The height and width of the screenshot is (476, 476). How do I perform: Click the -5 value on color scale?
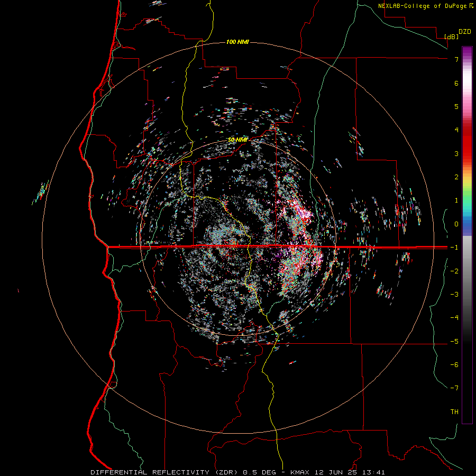[454, 342]
